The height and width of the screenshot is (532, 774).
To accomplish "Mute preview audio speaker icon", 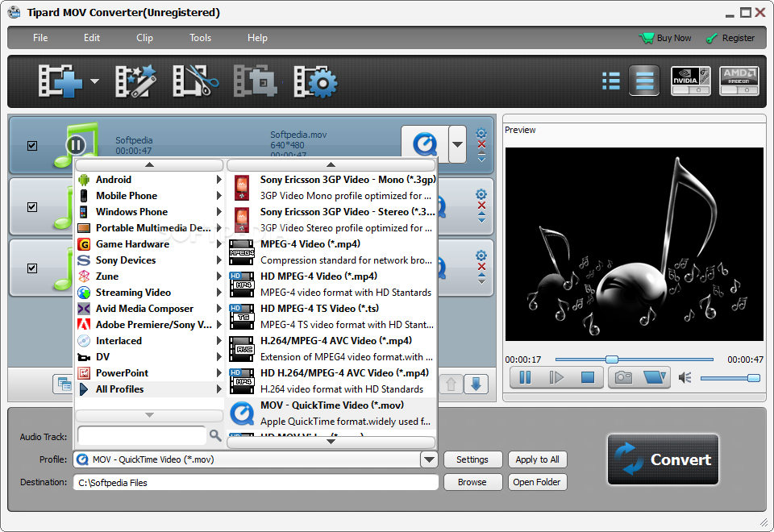I will pyautogui.click(x=685, y=378).
